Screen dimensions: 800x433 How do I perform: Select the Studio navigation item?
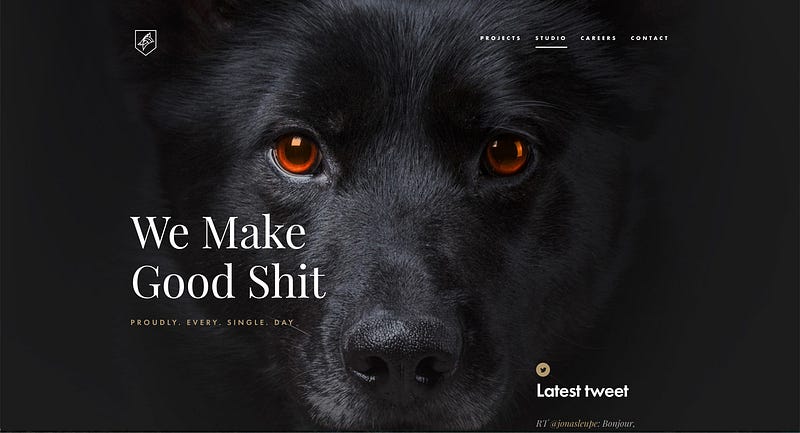(x=551, y=38)
